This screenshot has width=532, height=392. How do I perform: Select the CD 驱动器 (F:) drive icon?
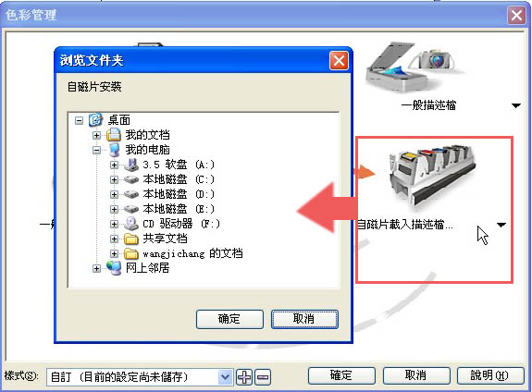click(131, 224)
